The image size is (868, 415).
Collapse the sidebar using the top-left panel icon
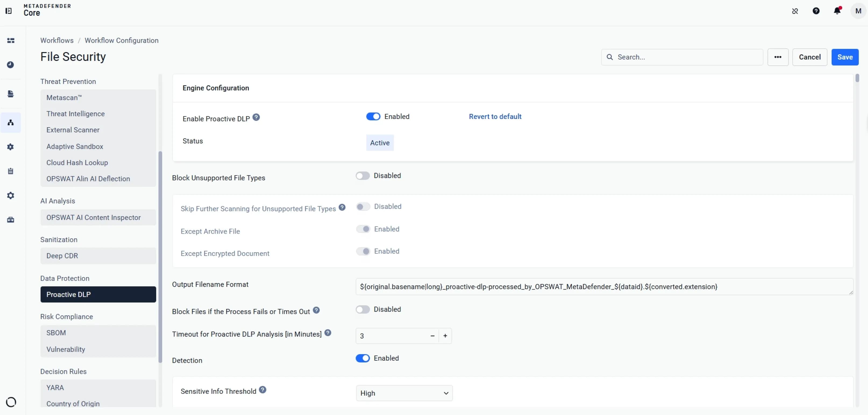pyautogui.click(x=9, y=11)
